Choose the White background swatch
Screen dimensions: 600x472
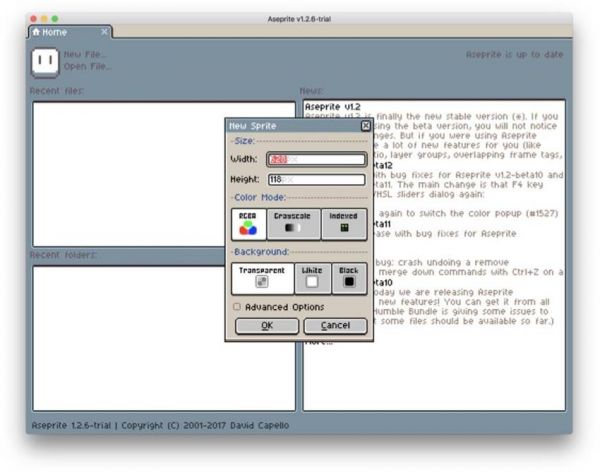(310, 277)
